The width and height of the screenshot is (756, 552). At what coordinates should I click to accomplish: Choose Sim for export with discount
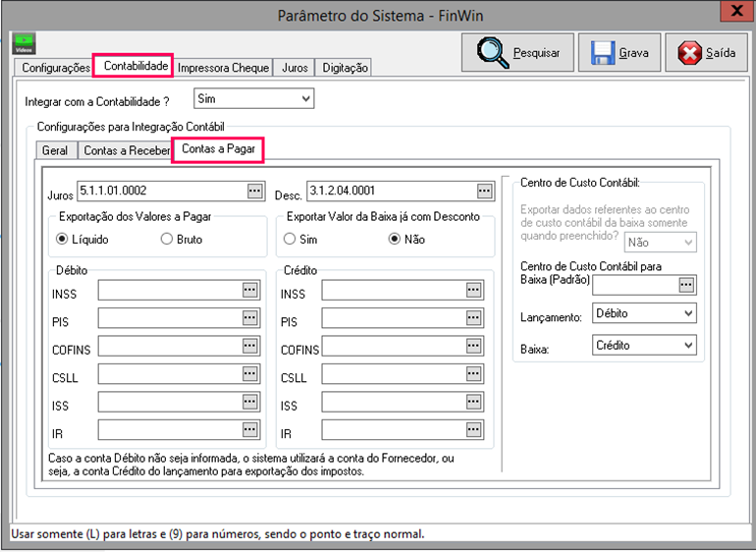click(291, 239)
